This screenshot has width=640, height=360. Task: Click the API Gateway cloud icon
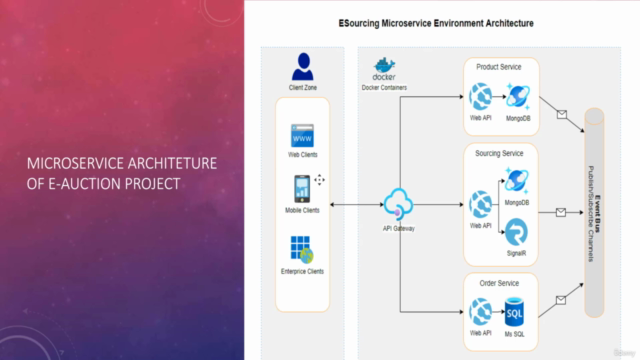pos(398,204)
